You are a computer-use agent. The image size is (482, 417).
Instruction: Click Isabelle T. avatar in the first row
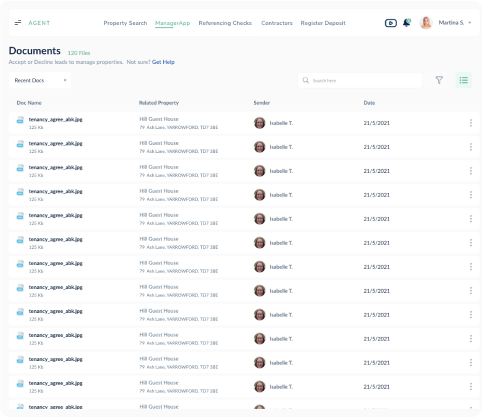coord(260,123)
